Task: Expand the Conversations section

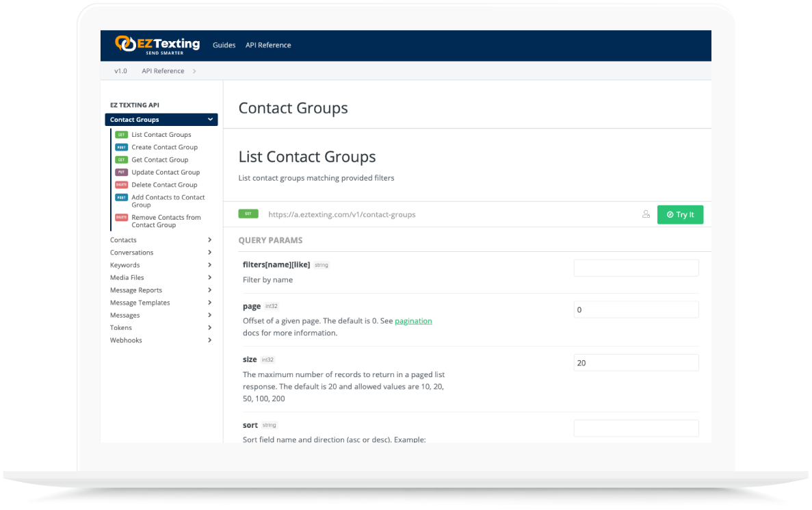Action: point(210,253)
